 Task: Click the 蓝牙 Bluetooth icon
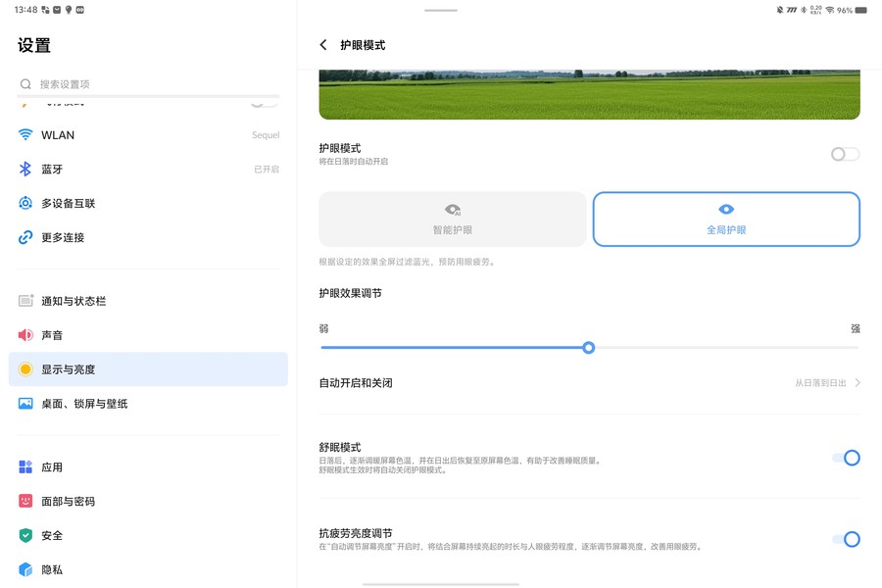[x=25, y=170]
